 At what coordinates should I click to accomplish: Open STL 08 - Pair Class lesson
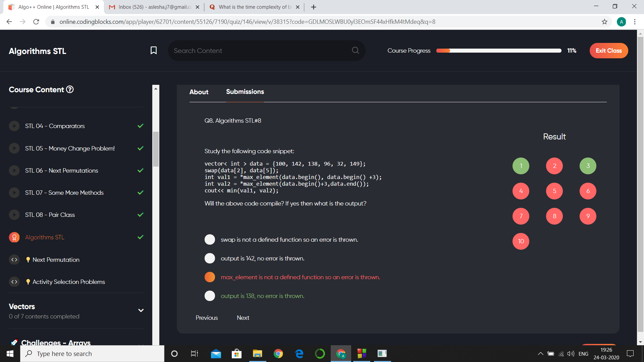point(50,215)
